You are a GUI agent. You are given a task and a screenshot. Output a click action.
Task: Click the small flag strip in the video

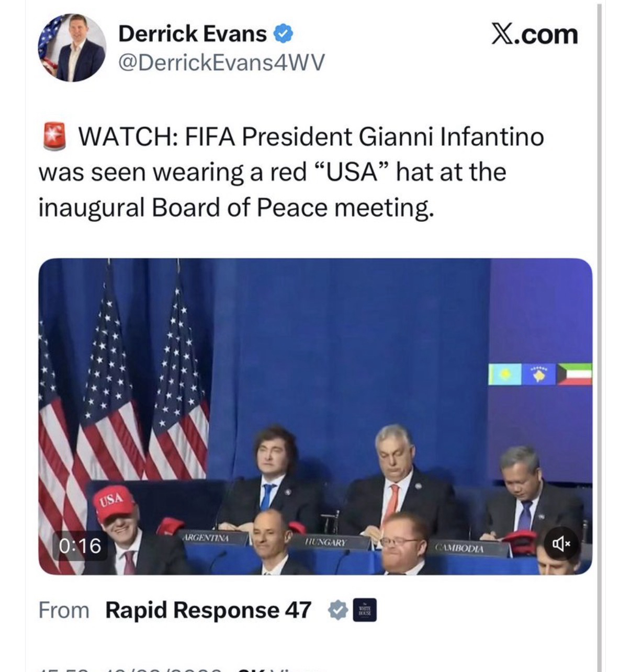click(540, 374)
